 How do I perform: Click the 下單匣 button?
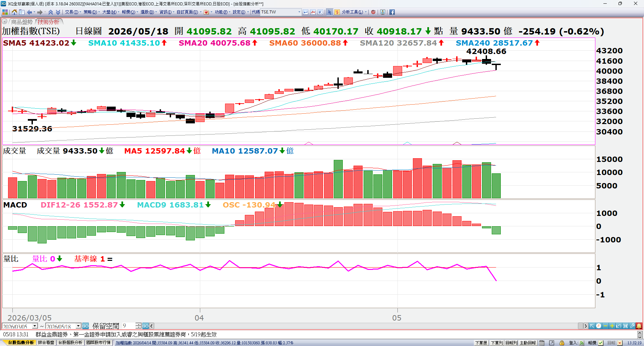(x=481, y=343)
